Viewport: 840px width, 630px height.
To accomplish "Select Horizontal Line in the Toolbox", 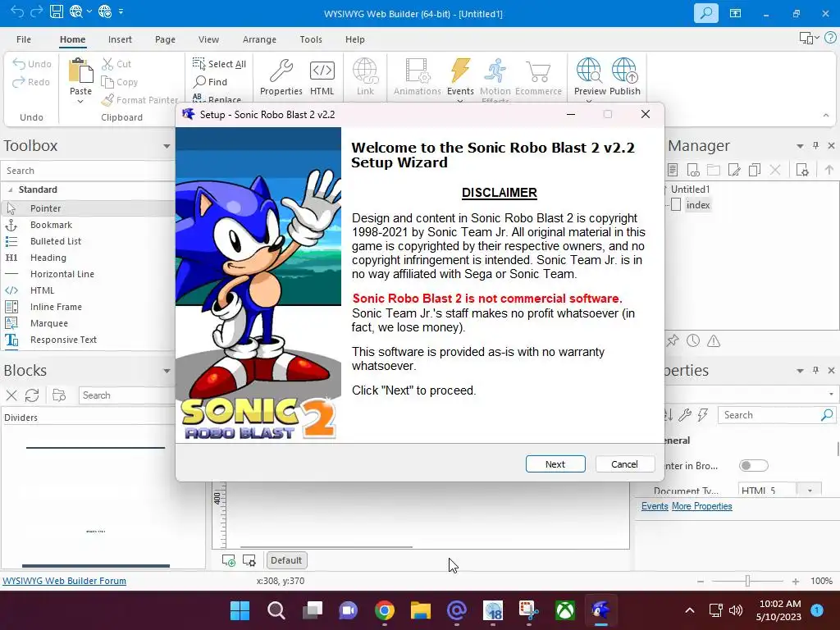I will click(x=89, y=274).
